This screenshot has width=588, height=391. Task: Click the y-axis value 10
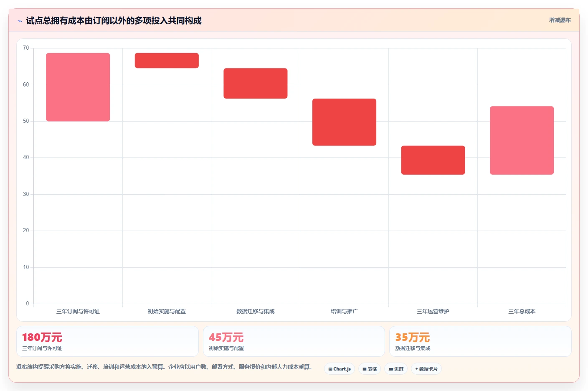coord(26,267)
